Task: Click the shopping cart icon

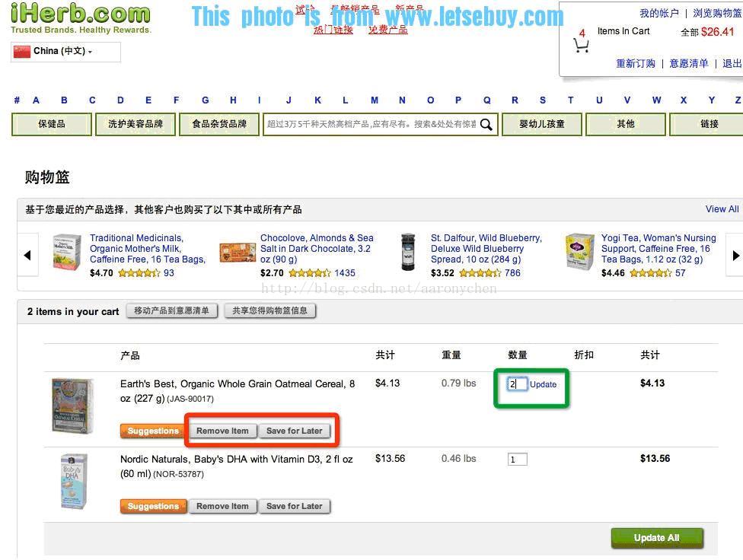Action: pyautogui.click(x=581, y=46)
